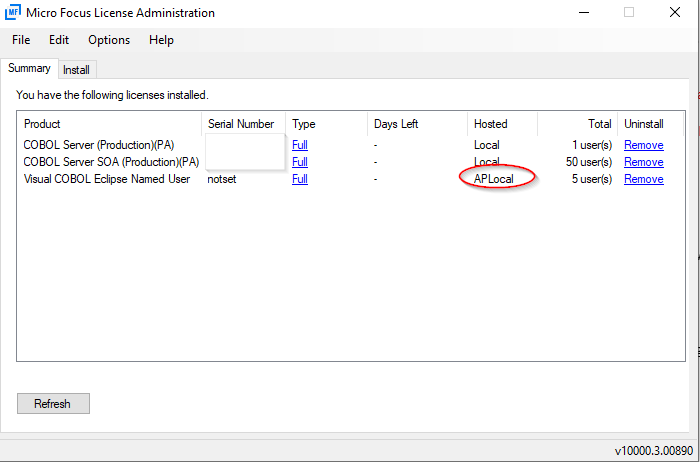Open Full type link for COBOL Server (Production)(PA)

pos(300,145)
